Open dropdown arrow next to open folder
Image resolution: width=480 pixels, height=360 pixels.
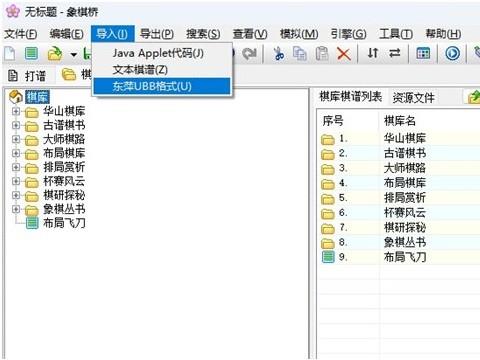pyautogui.click(x=74, y=54)
